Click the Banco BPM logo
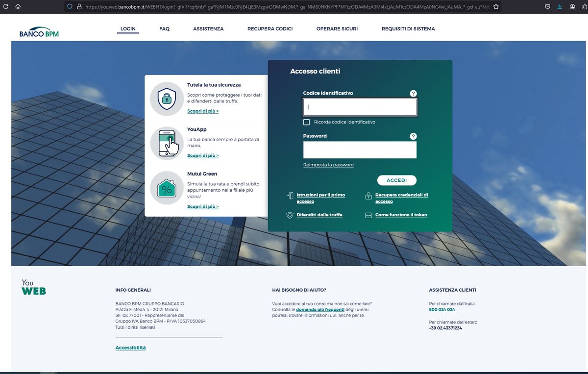 coord(39,32)
